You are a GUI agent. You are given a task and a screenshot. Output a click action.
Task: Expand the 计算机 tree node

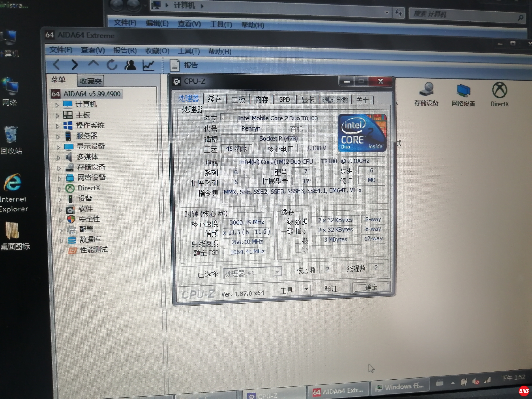pos(57,105)
